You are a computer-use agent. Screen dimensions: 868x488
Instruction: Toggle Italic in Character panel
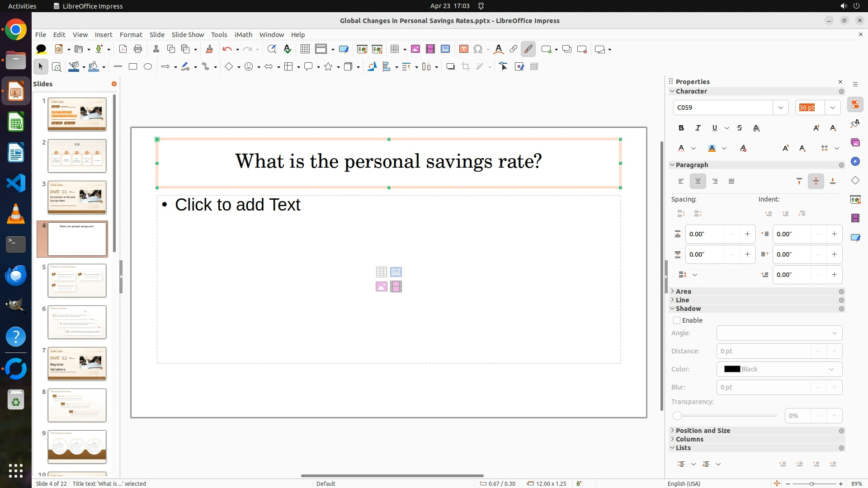[698, 128]
